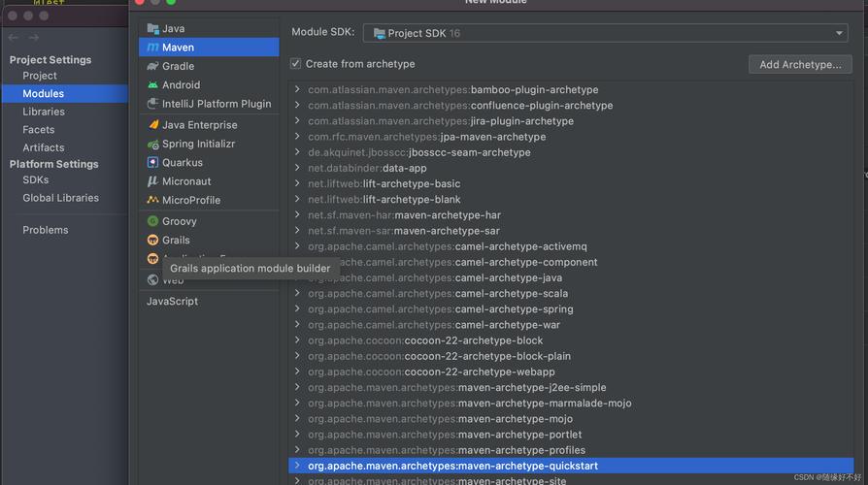
Task: Click the Maven module type icon
Action: 152,48
